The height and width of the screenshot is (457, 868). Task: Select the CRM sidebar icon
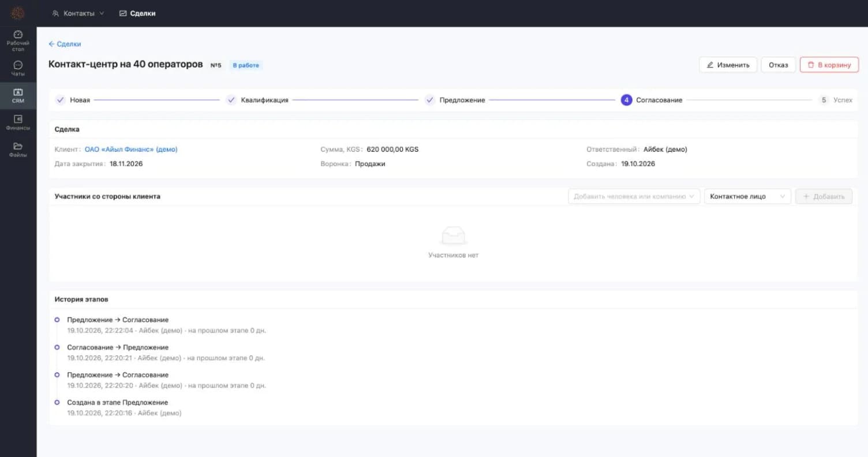click(x=18, y=92)
